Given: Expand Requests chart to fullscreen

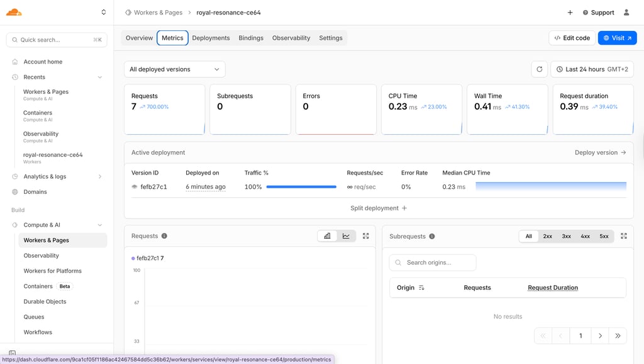Looking at the screenshot, I should coord(365,236).
